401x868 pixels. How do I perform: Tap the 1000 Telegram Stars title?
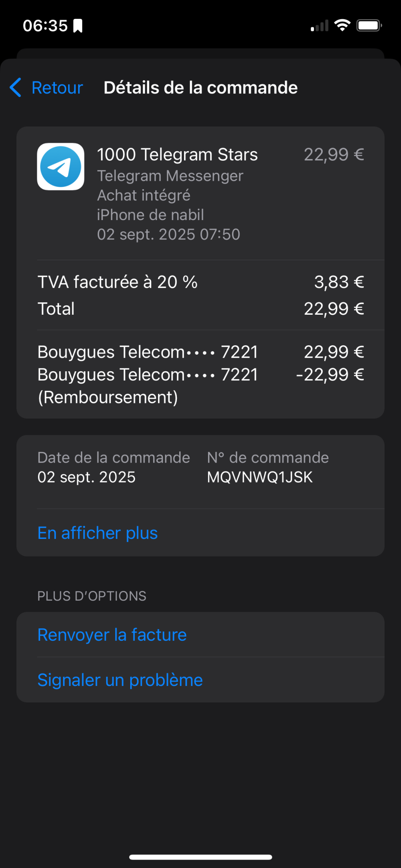[x=177, y=154]
